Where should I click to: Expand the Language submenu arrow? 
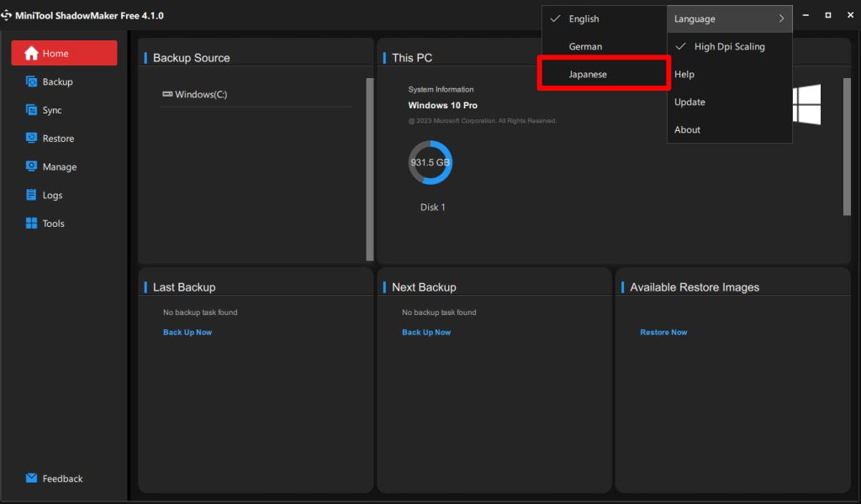point(781,18)
